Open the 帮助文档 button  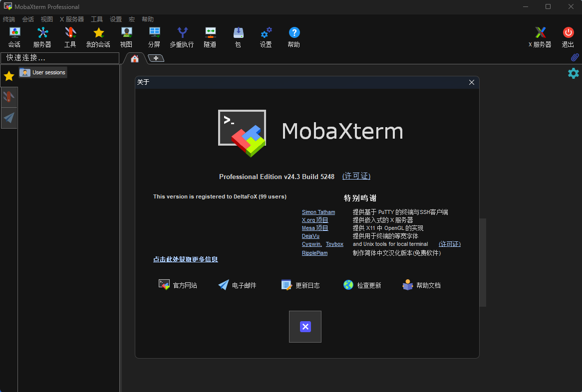click(x=422, y=285)
